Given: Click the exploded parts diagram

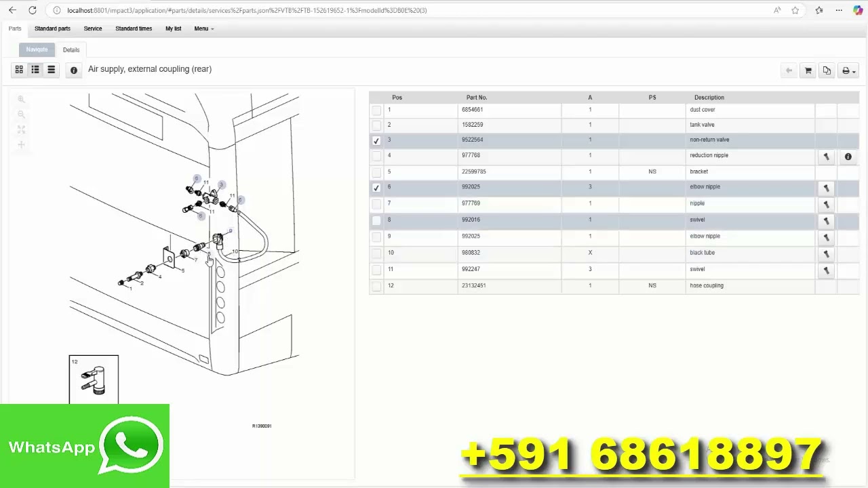Looking at the screenshot, I should pos(184,234).
